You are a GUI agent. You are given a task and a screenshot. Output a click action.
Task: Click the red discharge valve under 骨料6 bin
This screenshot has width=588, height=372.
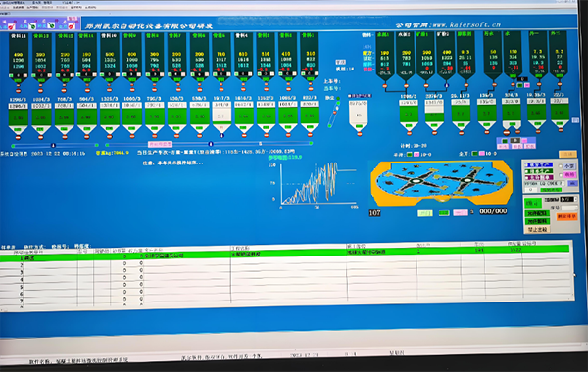point(200,89)
